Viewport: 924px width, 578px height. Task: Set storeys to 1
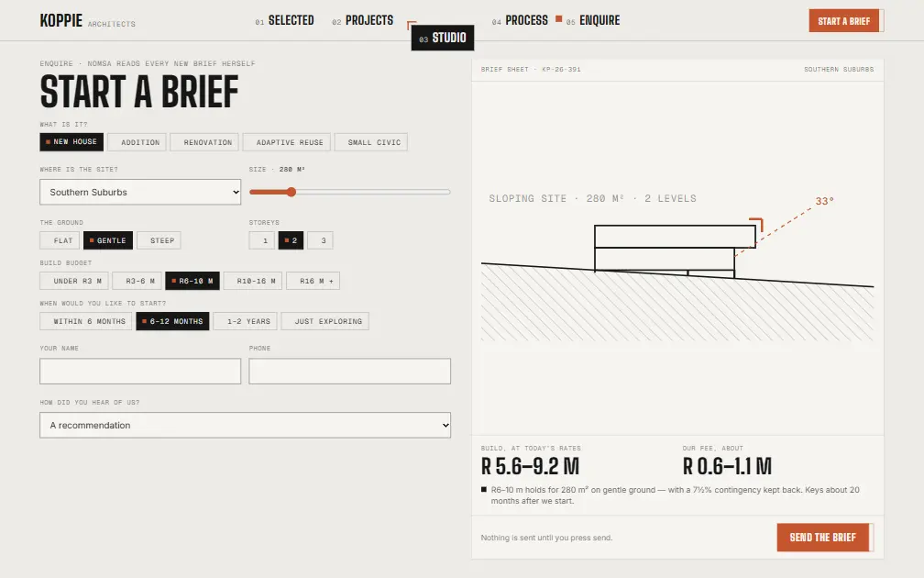tap(261, 240)
